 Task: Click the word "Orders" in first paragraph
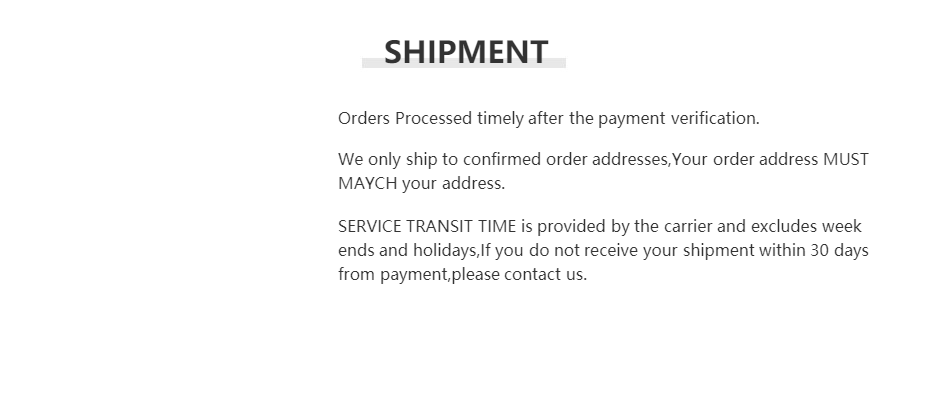(x=364, y=118)
